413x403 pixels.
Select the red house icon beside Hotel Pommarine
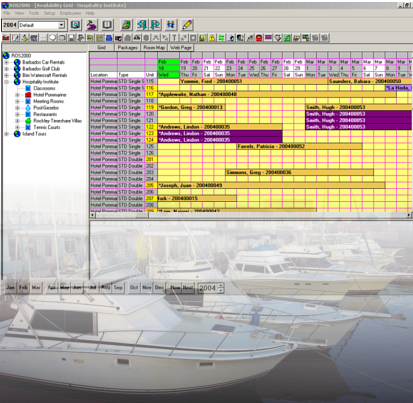[x=28, y=95]
